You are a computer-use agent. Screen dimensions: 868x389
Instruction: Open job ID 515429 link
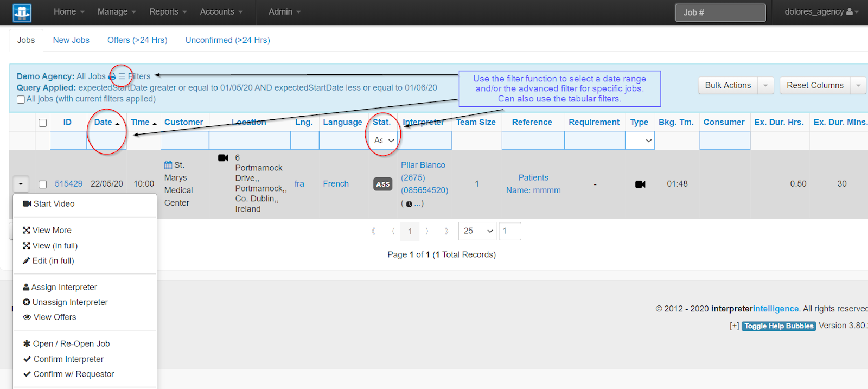coord(68,184)
